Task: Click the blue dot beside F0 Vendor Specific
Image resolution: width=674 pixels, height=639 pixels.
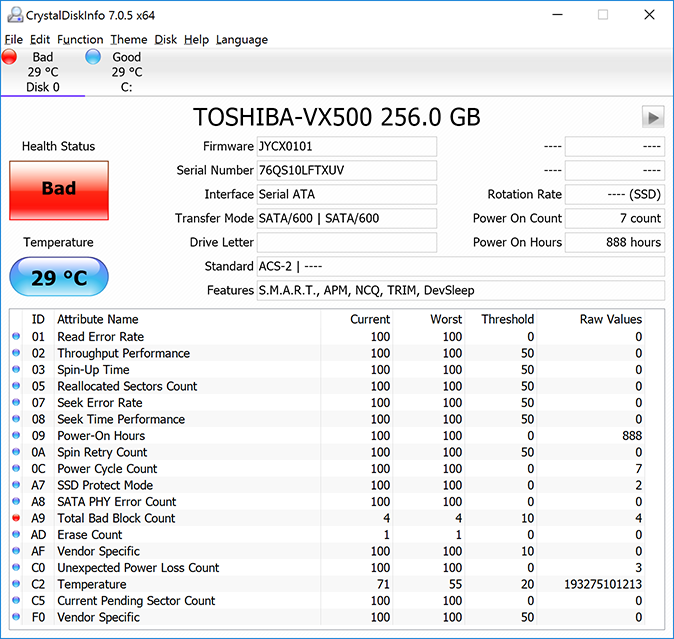Action: pyautogui.click(x=16, y=617)
